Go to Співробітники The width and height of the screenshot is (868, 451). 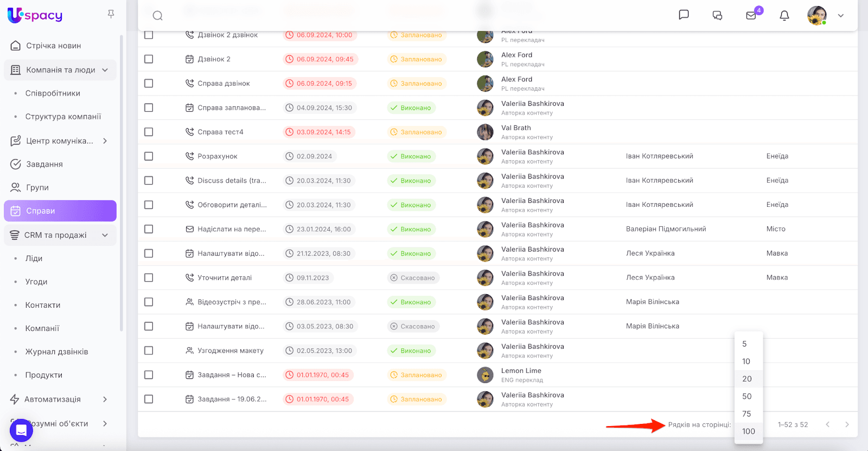tap(53, 93)
